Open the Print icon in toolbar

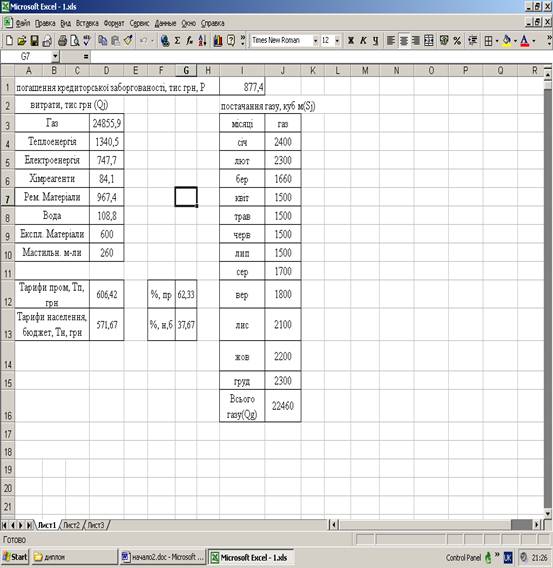(x=62, y=41)
